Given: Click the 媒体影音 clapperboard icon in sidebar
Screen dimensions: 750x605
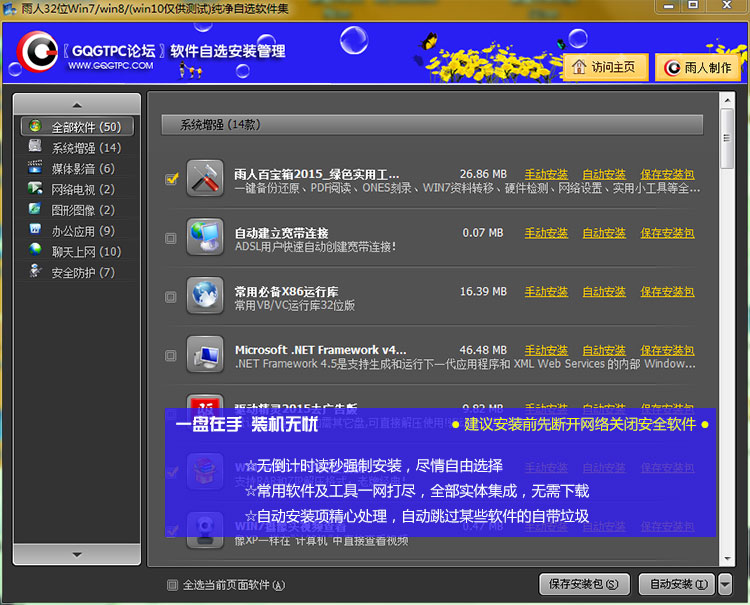Looking at the screenshot, I should point(36,169).
